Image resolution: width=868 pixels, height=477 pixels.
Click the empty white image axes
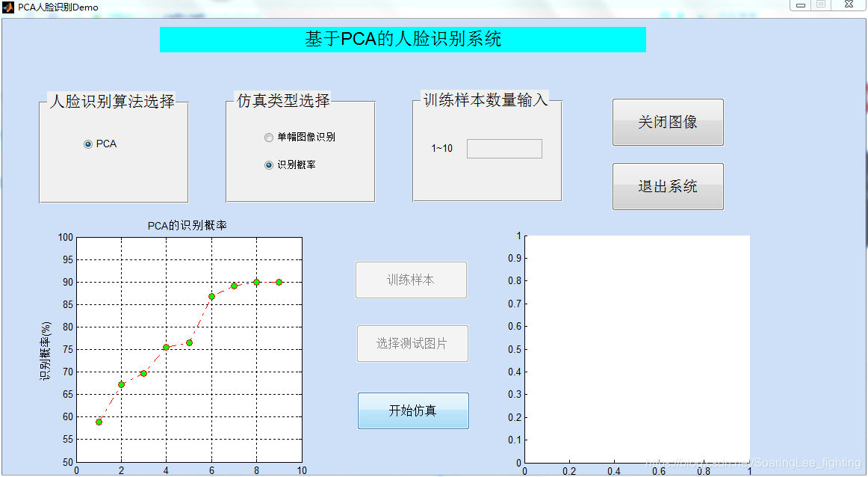pyautogui.click(x=637, y=349)
